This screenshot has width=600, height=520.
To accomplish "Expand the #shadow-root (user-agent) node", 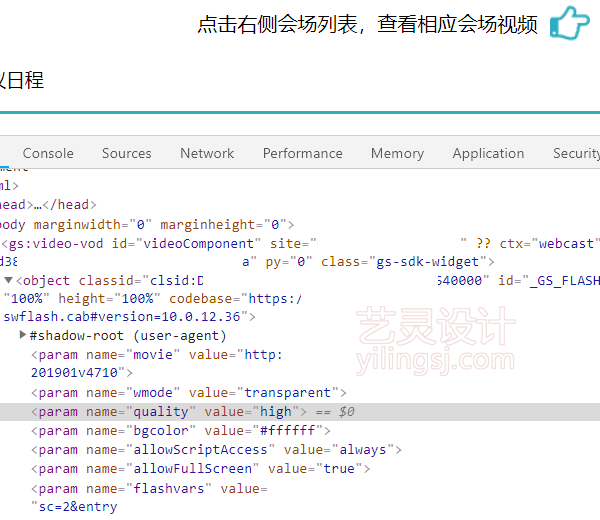I will point(23,335).
